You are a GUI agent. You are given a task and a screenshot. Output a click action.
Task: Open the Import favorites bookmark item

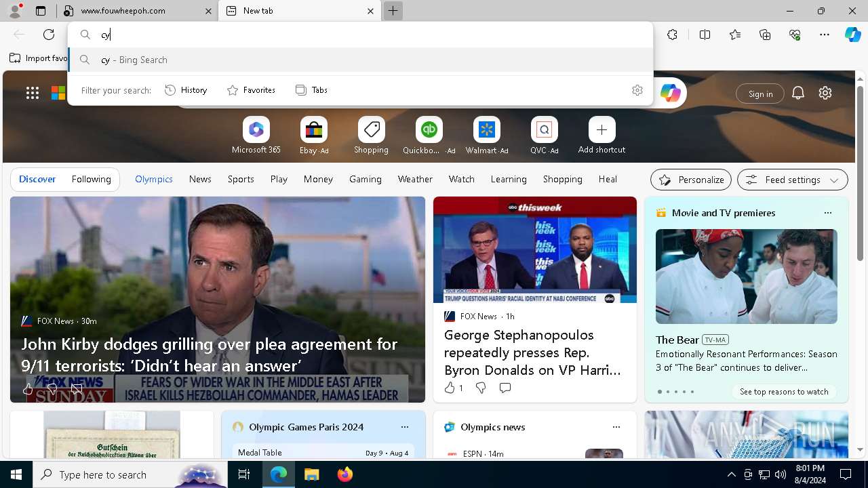click(x=39, y=58)
